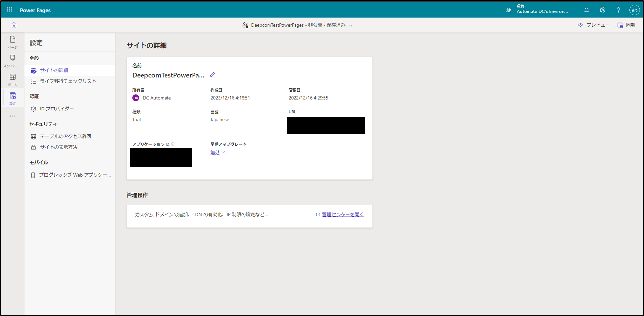Open the AD account avatar
The width and height of the screenshot is (644, 316).
[x=634, y=10]
